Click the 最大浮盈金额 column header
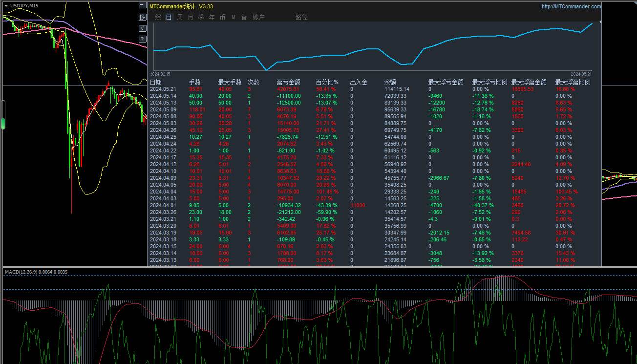Viewport: 637px width, 364px height. click(529, 82)
